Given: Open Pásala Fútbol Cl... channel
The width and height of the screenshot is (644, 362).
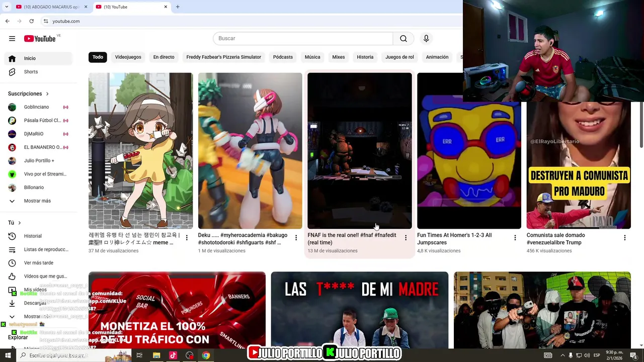Looking at the screenshot, I should pos(38,121).
